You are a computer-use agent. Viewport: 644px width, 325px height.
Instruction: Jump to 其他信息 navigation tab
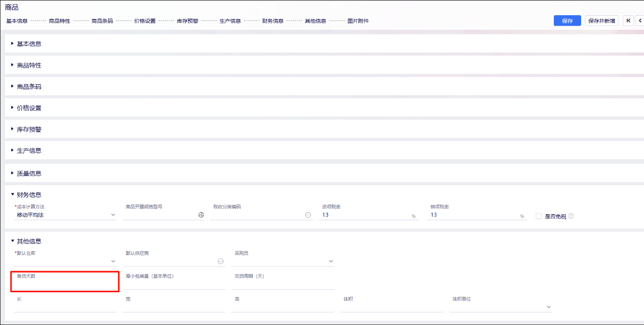[315, 21]
